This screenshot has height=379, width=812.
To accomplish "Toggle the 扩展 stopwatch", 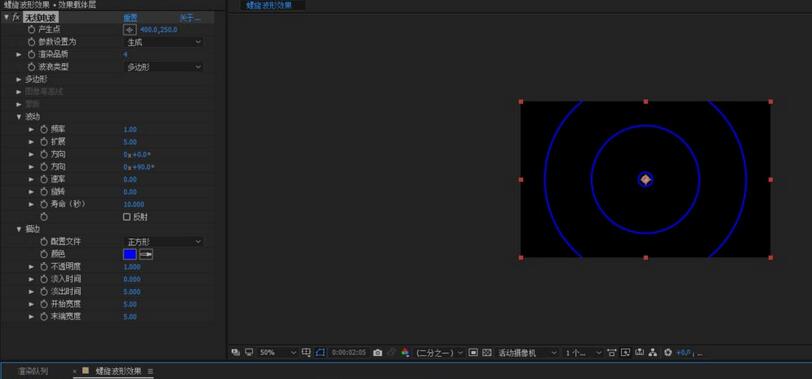I will [44, 142].
